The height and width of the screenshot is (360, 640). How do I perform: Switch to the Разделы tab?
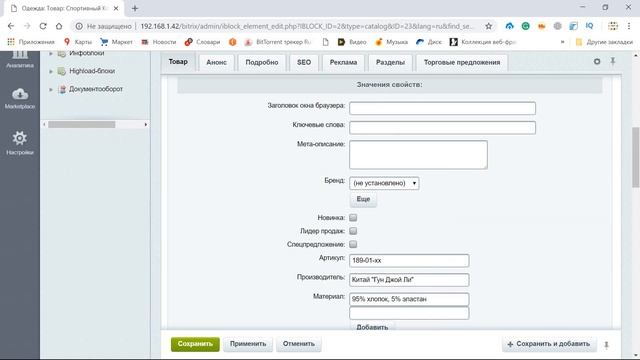[x=390, y=62]
